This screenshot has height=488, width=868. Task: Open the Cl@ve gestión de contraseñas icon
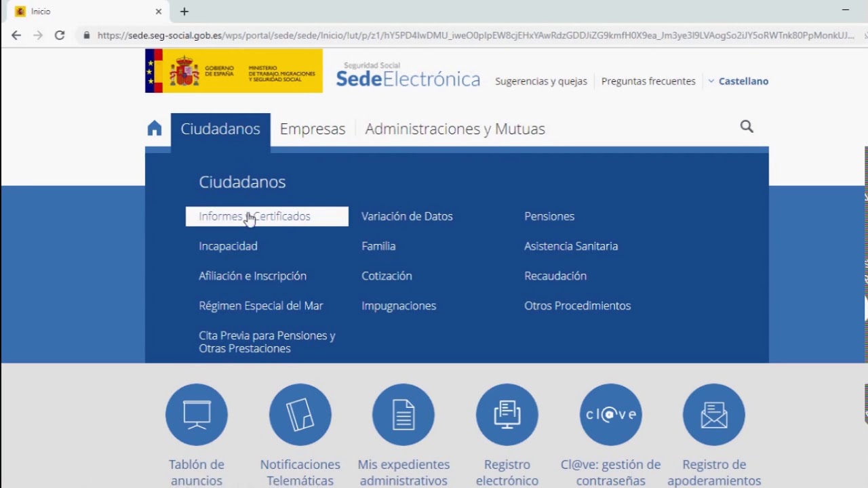pos(610,414)
